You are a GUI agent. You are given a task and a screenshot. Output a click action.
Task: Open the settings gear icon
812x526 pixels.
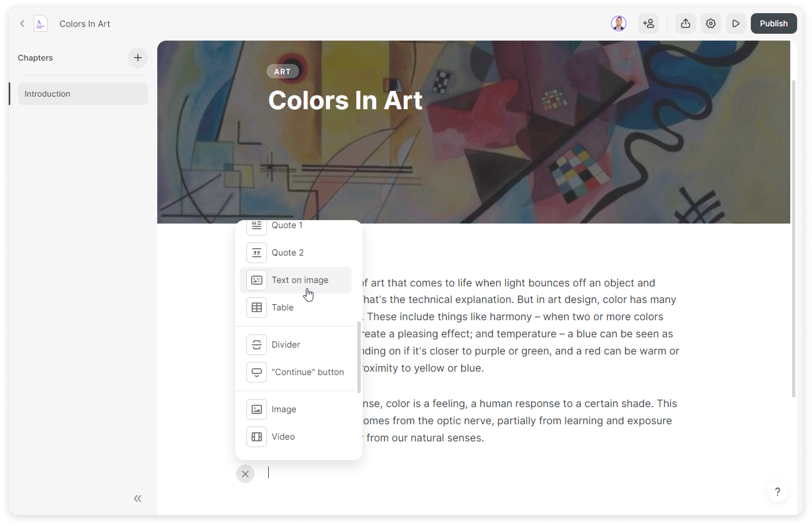(710, 23)
